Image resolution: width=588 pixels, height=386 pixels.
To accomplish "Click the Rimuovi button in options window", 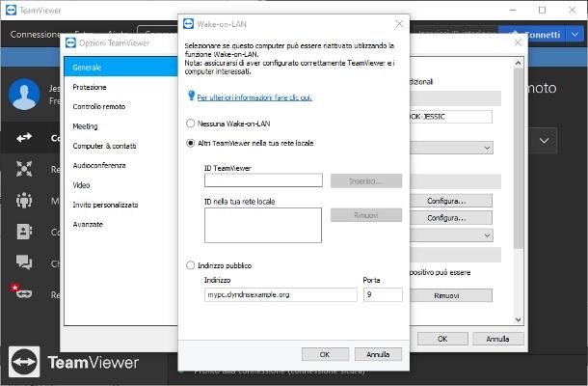I will click(451, 295).
